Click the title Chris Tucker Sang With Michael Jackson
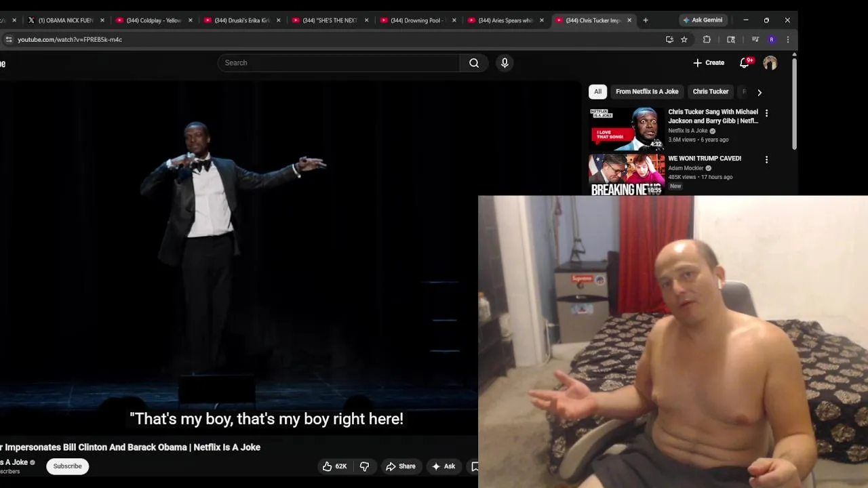The image size is (868, 488). (x=713, y=116)
